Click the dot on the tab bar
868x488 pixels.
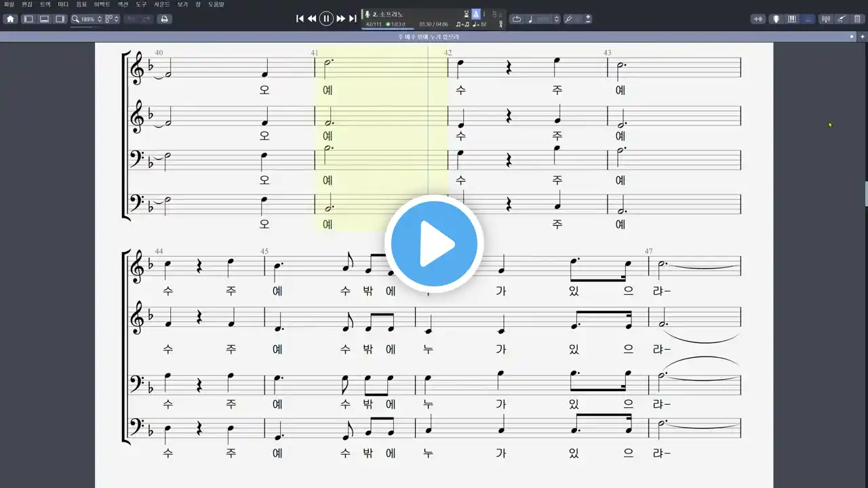tap(850, 37)
